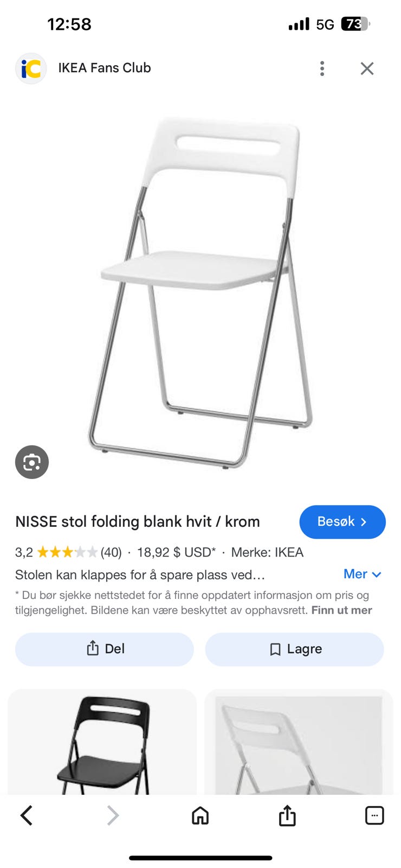The height and width of the screenshot is (868, 401).
Task: Tap the Lagre save button
Action: (x=295, y=649)
